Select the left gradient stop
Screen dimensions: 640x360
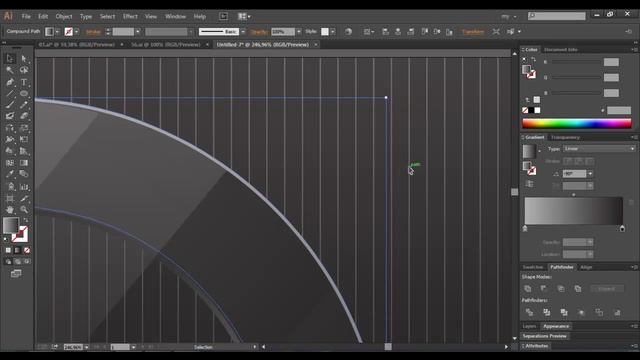(x=525, y=229)
